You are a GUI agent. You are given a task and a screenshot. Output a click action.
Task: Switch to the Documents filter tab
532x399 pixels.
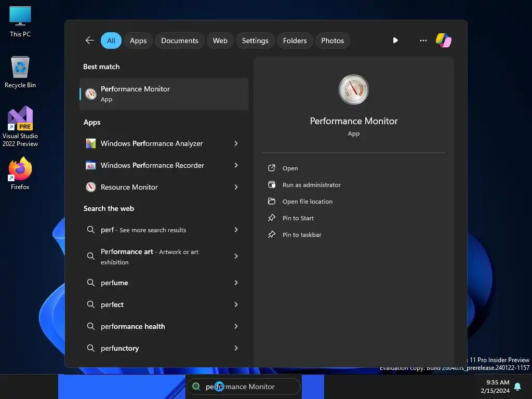click(179, 41)
